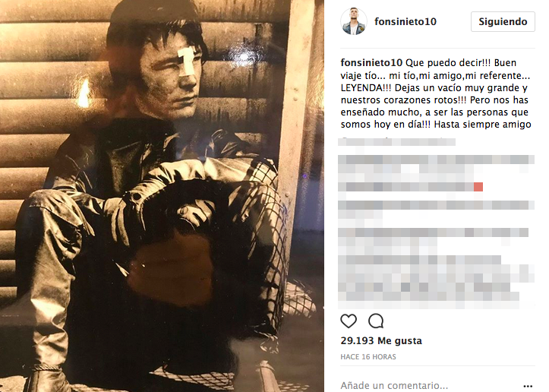Toggle the Siguiendo follow button
The width and height of the screenshot is (549, 392).
(503, 22)
